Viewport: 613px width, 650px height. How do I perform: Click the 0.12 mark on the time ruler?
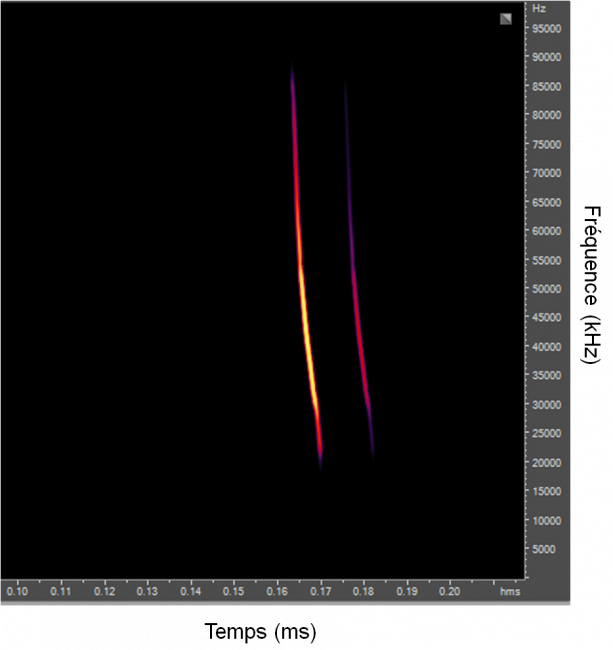[x=104, y=592]
